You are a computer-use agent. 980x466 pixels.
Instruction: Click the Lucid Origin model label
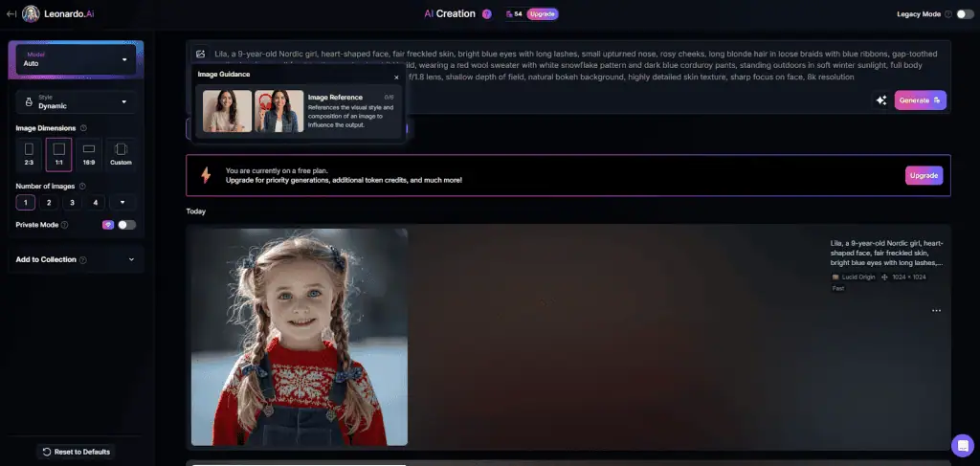[x=857, y=277]
